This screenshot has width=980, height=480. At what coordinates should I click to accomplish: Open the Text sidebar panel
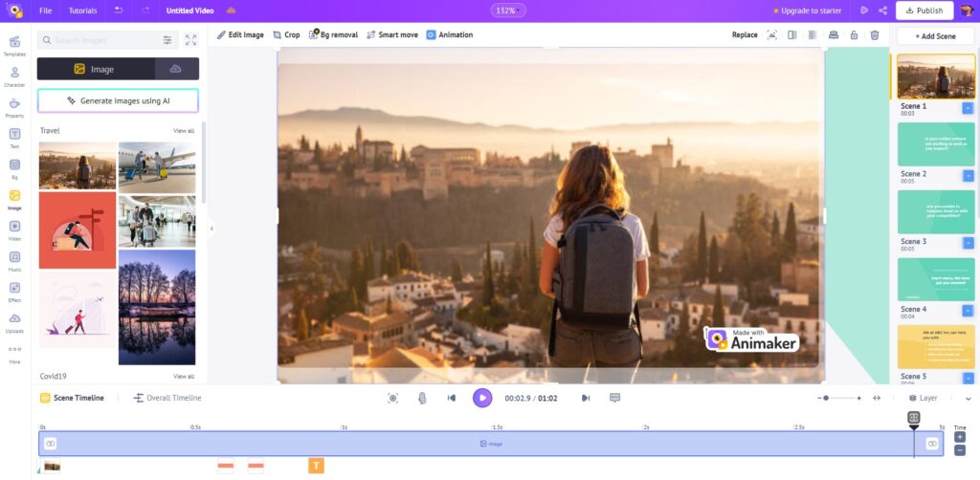tap(14, 138)
